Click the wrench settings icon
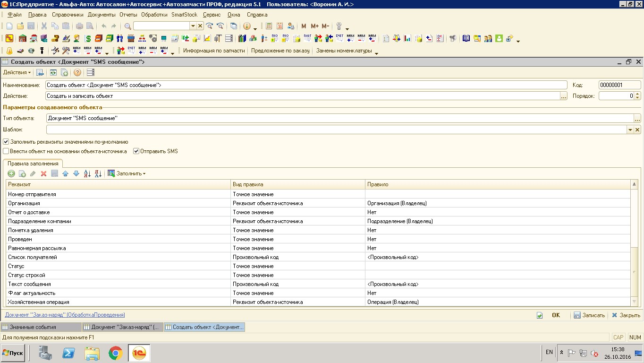This screenshot has height=363, width=644. 339,26
